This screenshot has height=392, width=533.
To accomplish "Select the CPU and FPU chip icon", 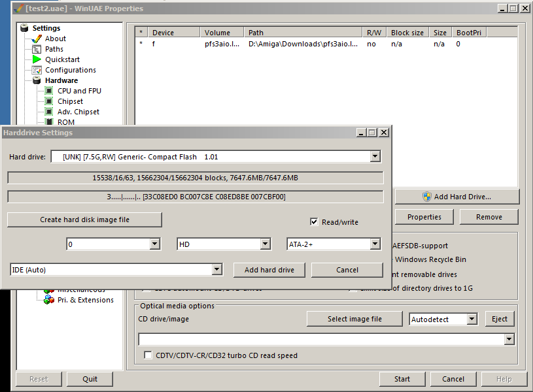I will click(47, 91).
